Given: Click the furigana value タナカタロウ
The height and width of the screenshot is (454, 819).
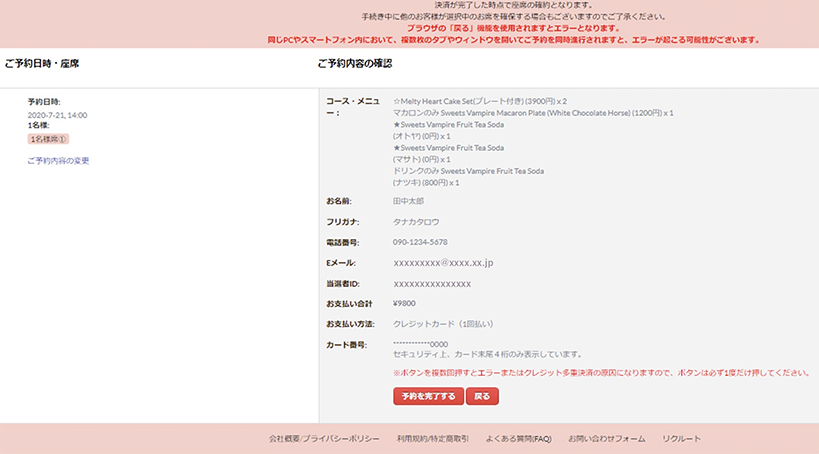Looking at the screenshot, I should 416,221.
